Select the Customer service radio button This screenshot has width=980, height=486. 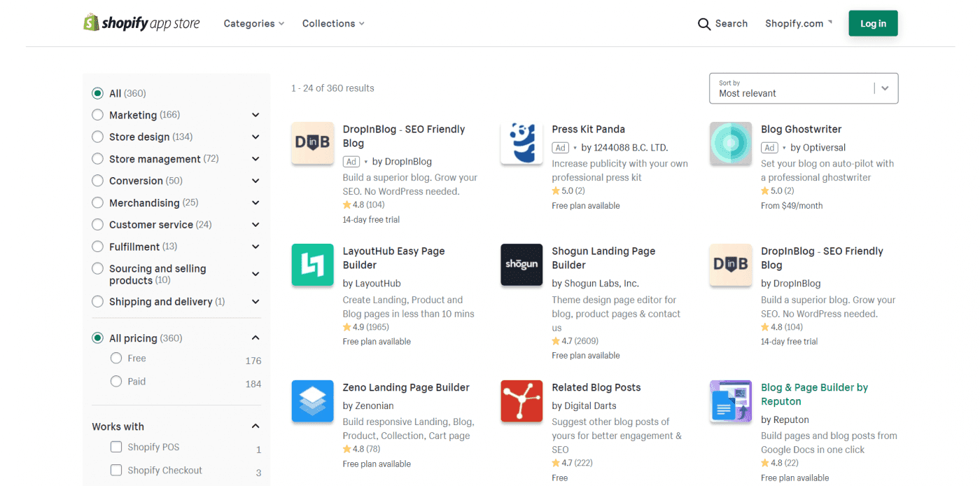97,225
